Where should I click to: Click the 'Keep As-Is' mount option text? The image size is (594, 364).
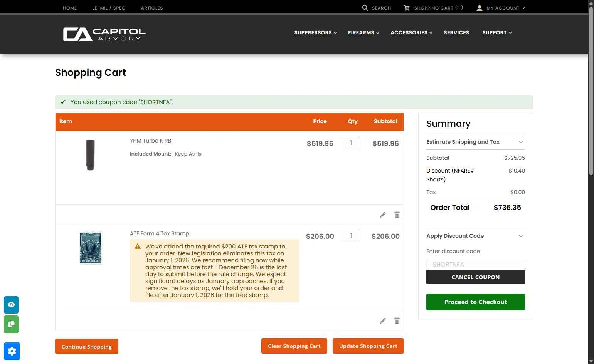pos(188,154)
